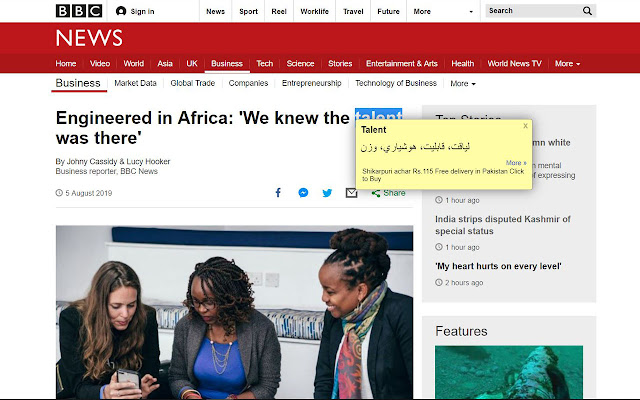
Task: Click the More » link in popup
Action: [516, 163]
